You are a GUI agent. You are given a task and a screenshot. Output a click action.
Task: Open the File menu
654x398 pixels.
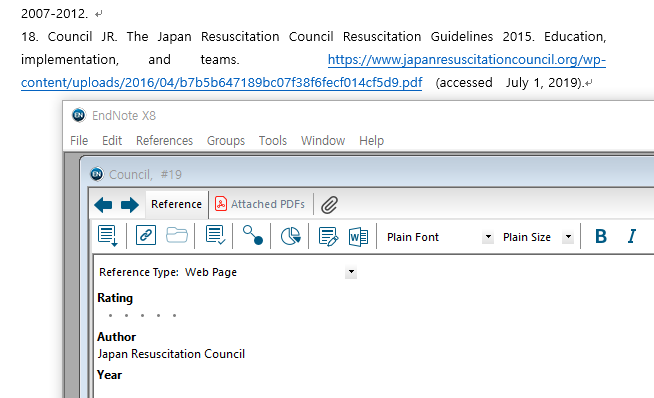[x=79, y=141]
